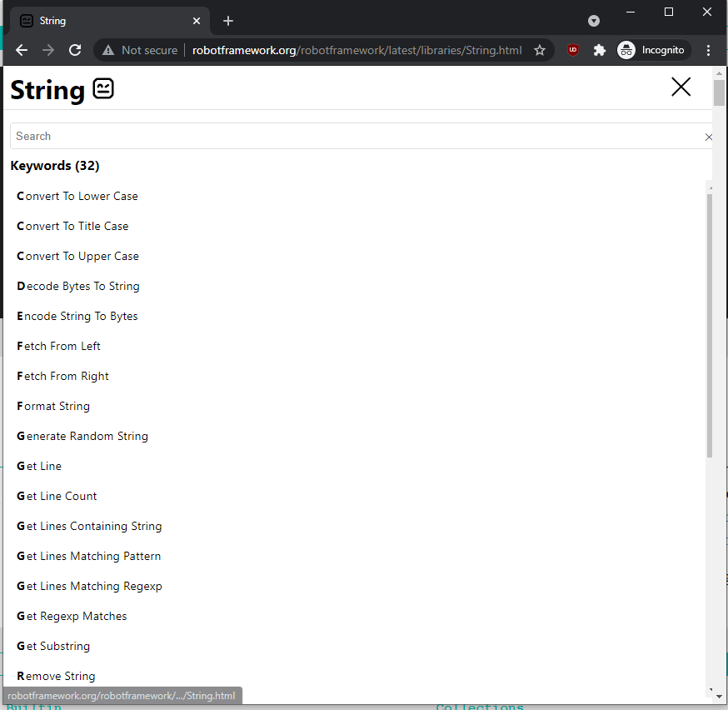728x710 pixels.
Task: Reload the String documentation page
Action: pos(75,50)
